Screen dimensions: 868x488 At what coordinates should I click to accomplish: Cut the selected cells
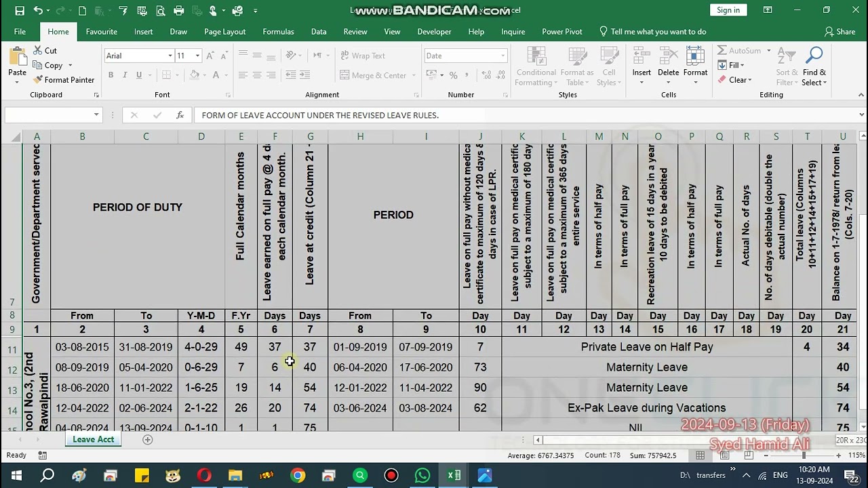coord(45,51)
